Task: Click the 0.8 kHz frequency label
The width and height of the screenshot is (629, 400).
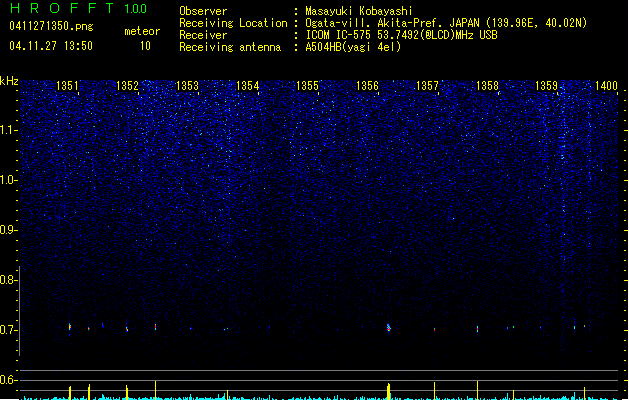Action: [8, 280]
